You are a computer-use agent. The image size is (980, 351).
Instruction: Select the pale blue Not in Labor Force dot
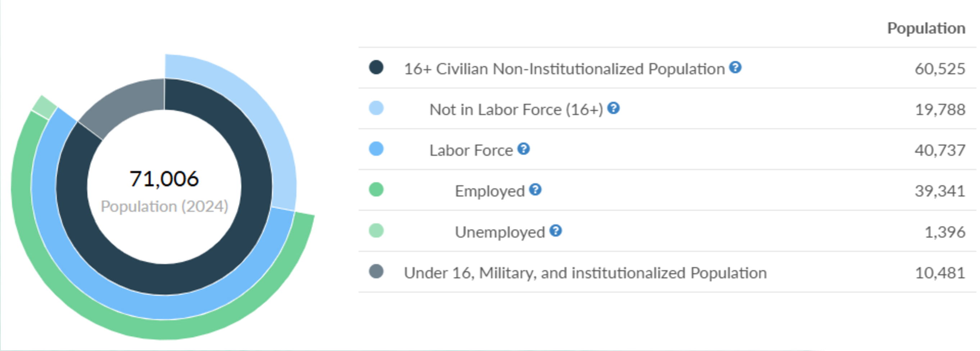pos(376,108)
